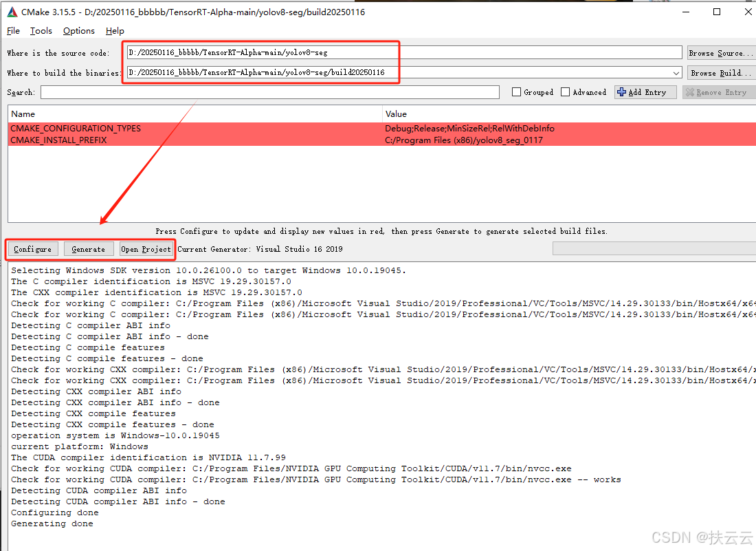Open the Options menu

[79, 31]
